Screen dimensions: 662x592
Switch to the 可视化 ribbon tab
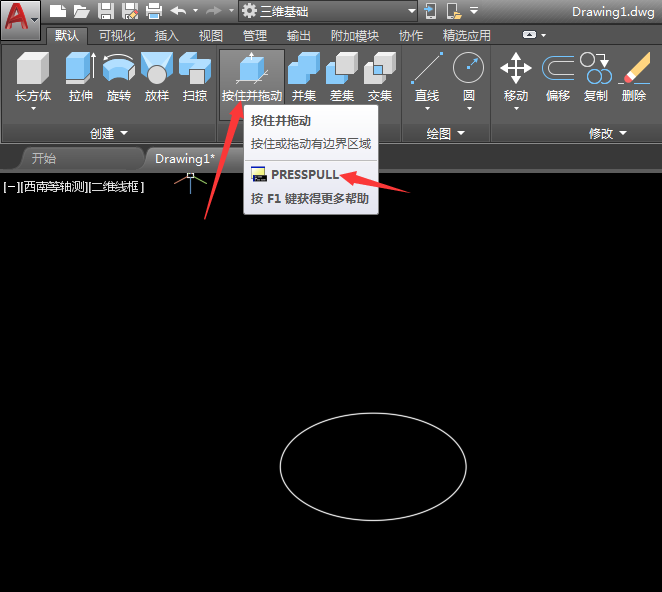point(117,36)
